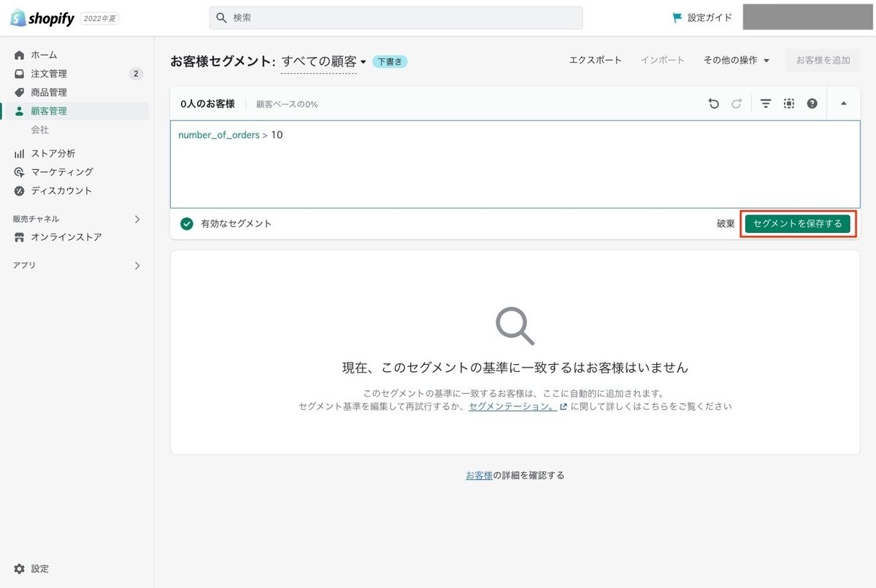876x588 pixels.
Task: Expand the アプリ section chevron
Action: (x=137, y=266)
